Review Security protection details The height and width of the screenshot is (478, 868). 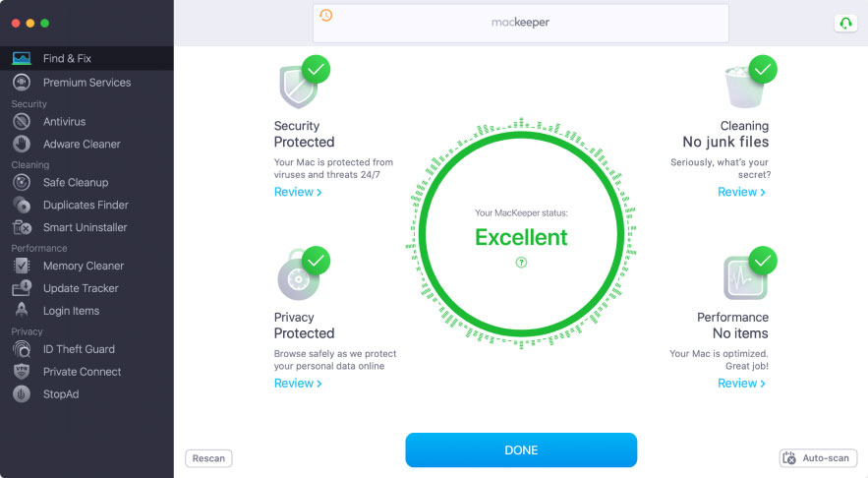click(x=298, y=192)
